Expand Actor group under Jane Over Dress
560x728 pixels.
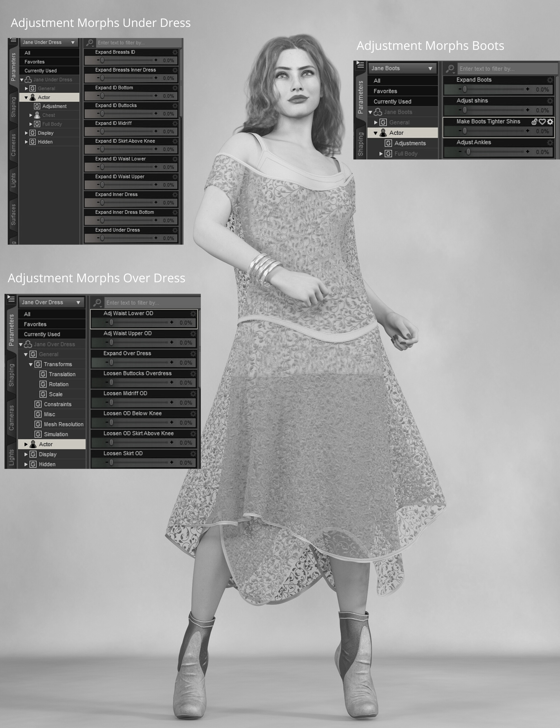click(26, 444)
